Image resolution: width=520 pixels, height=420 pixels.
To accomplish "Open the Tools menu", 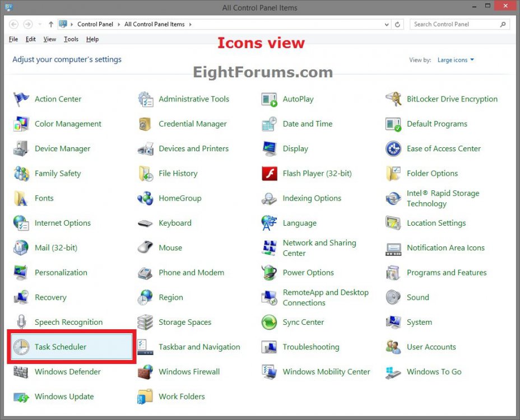I will pos(71,39).
